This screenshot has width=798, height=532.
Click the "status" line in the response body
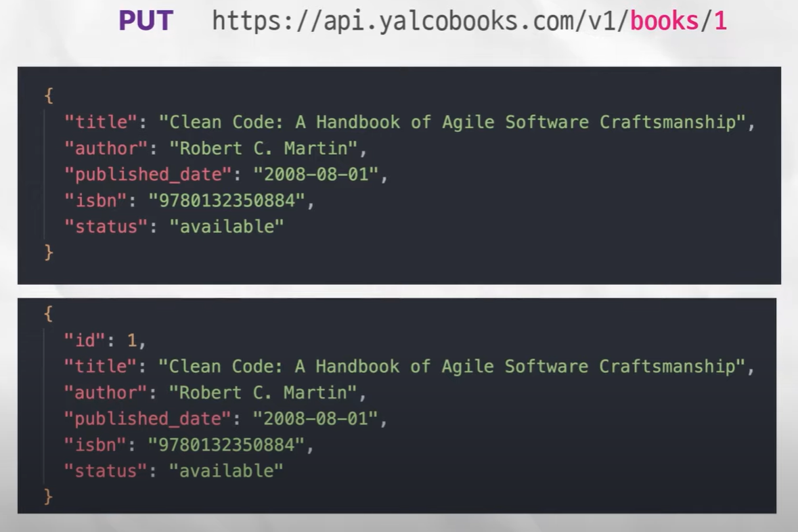pos(173,471)
